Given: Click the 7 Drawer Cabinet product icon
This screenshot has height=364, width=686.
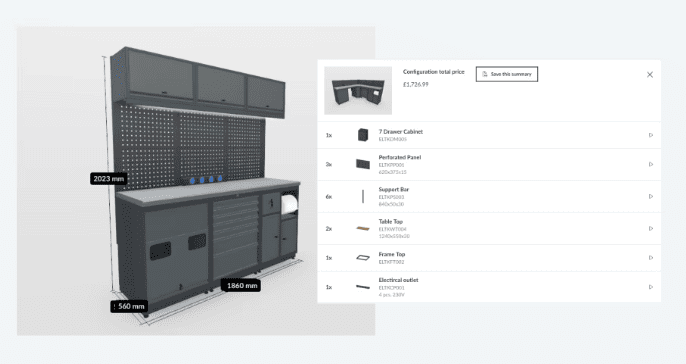Looking at the screenshot, I should pyautogui.click(x=363, y=135).
